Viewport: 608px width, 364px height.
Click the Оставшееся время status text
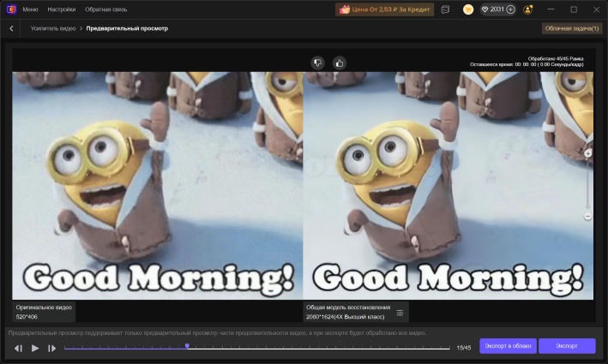click(x=527, y=64)
